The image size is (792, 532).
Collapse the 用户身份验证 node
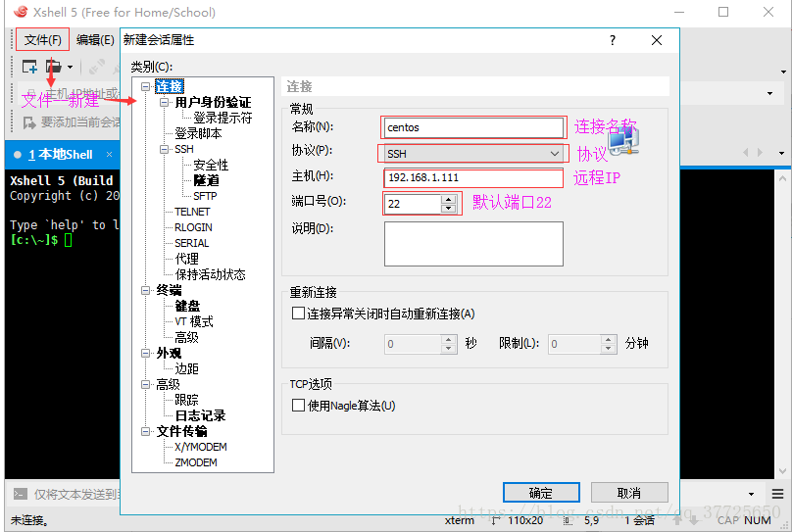(164, 103)
